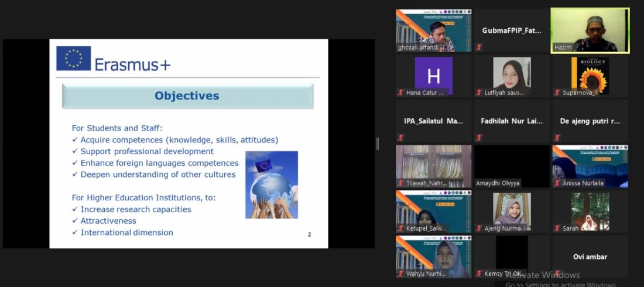Screen dimensions: 644x287
Task: Select the Ovi ambar participant tile
Action: tap(590, 257)
